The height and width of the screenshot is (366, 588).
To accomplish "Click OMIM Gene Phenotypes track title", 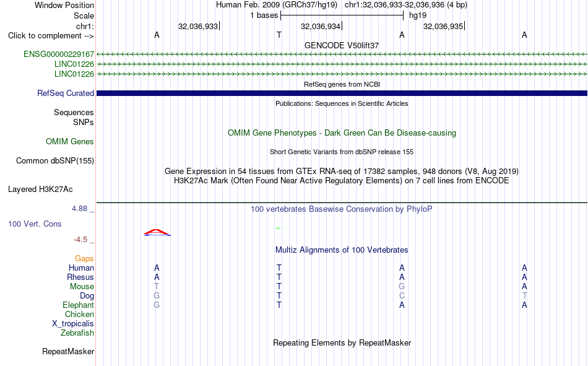I will pyautogui.click(x=342, y=133).
